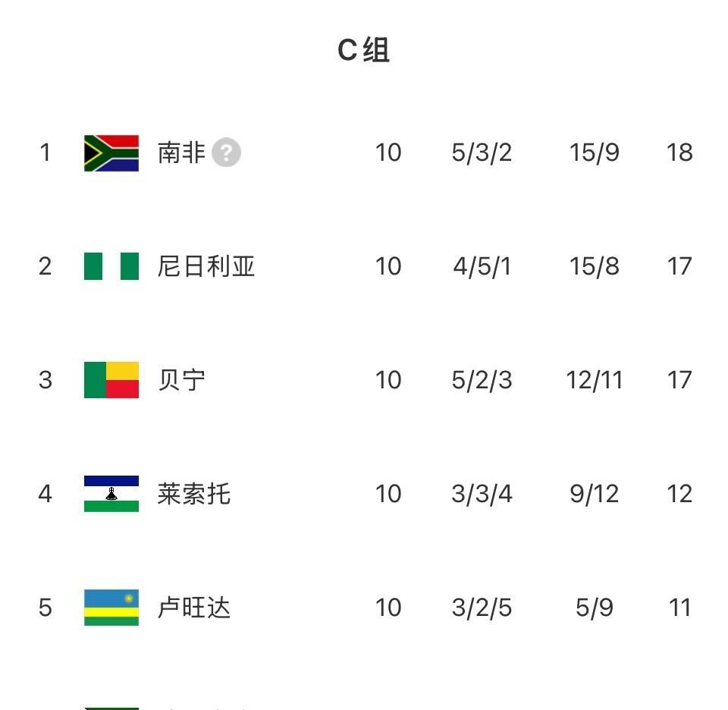Click the C组 group heading
This screenshot has height=710, width=728.
coord(363,50)
